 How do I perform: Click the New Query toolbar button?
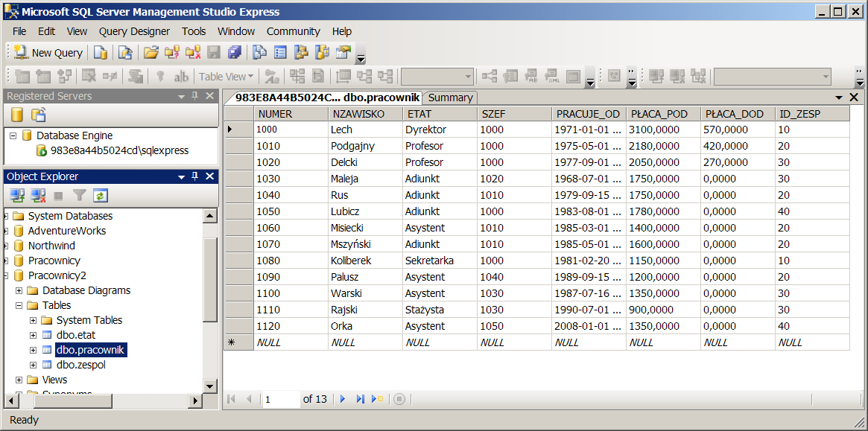48,53
